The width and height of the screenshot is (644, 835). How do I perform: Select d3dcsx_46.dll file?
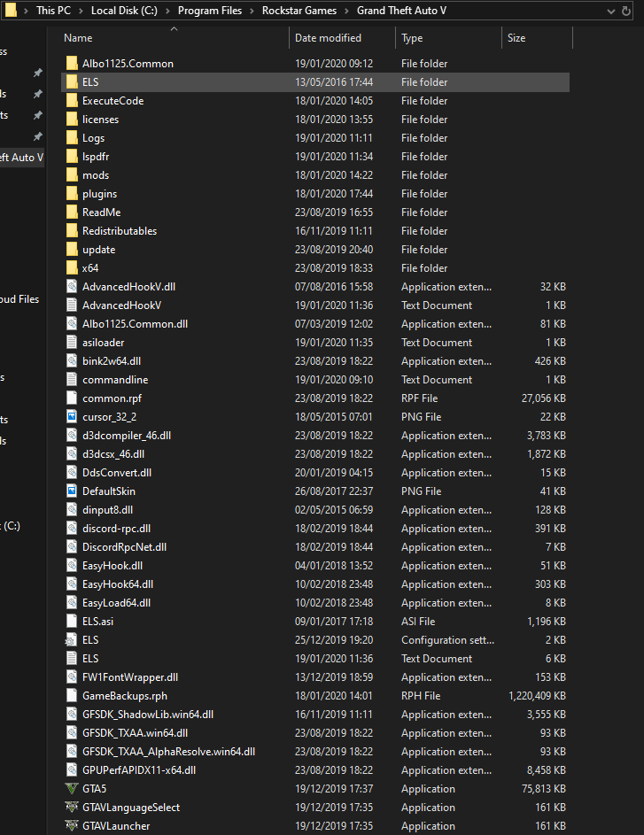(x=113, y=454)
